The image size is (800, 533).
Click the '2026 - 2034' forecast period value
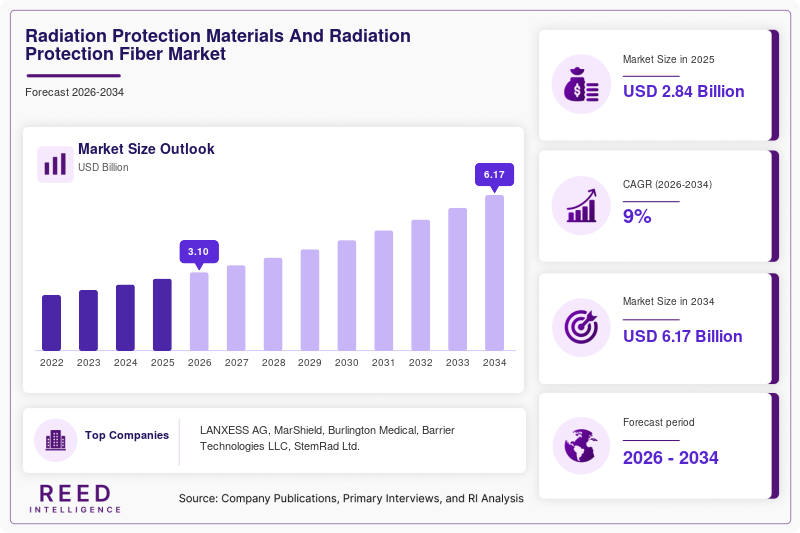click(x=670, y=458)
